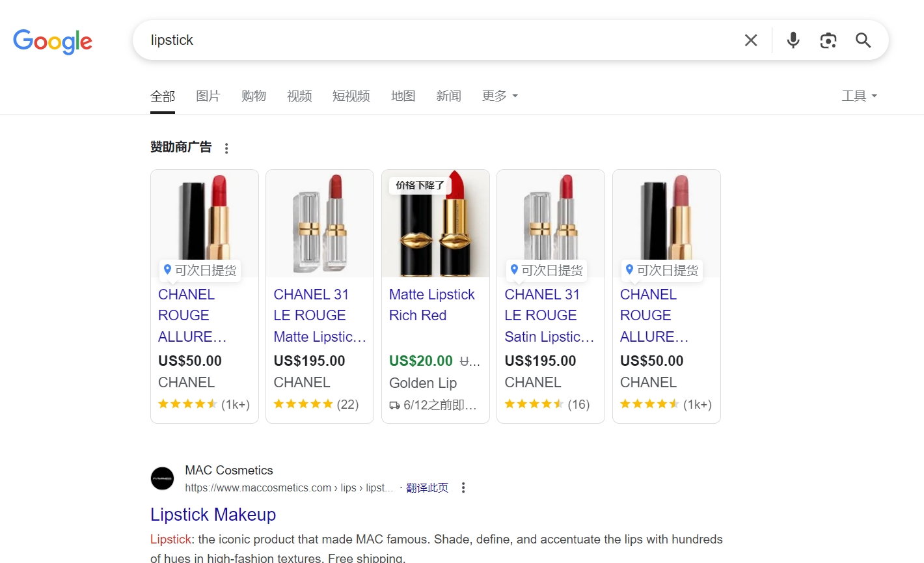The image size is (924, 563).
Task: Clear the search box with X icon
Action: pyautogui.click(x=751, y=40)
